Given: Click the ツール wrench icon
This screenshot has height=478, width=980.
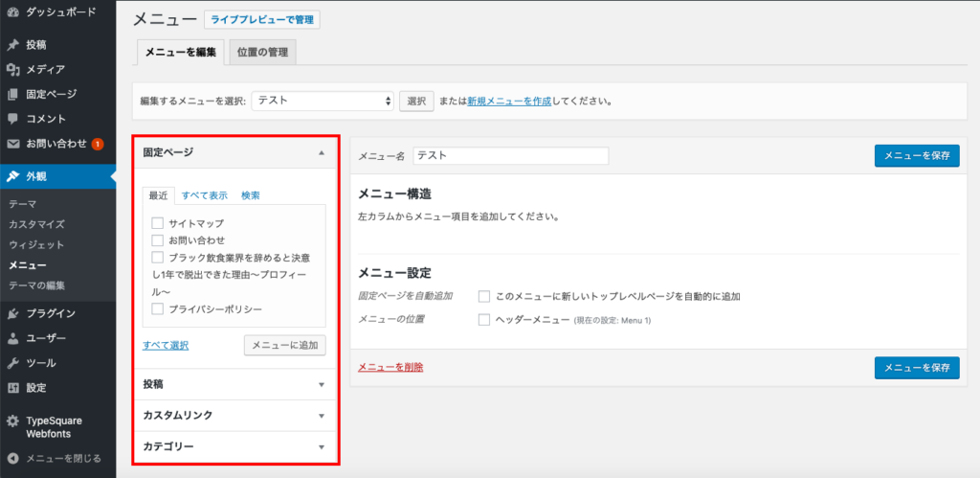Looking at the screenshot, I should (13, 363).
